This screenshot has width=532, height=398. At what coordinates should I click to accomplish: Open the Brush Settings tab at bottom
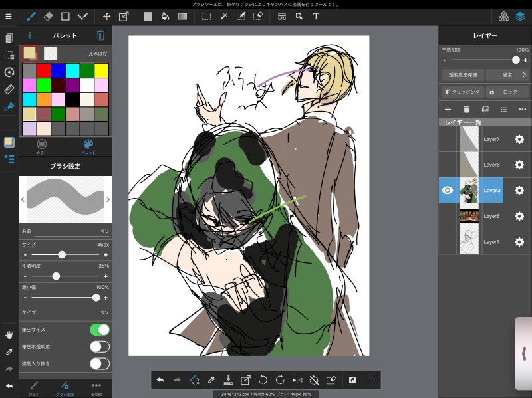pos(65,389)
